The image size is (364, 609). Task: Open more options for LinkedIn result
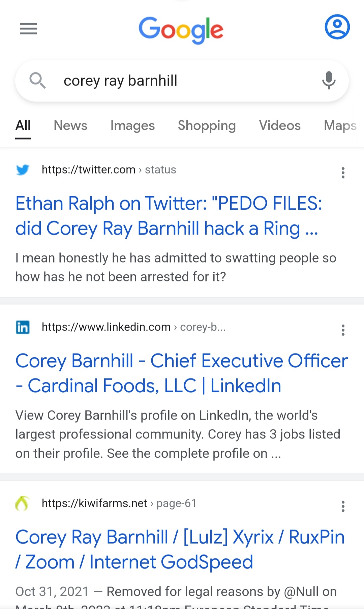click(343, 330)
